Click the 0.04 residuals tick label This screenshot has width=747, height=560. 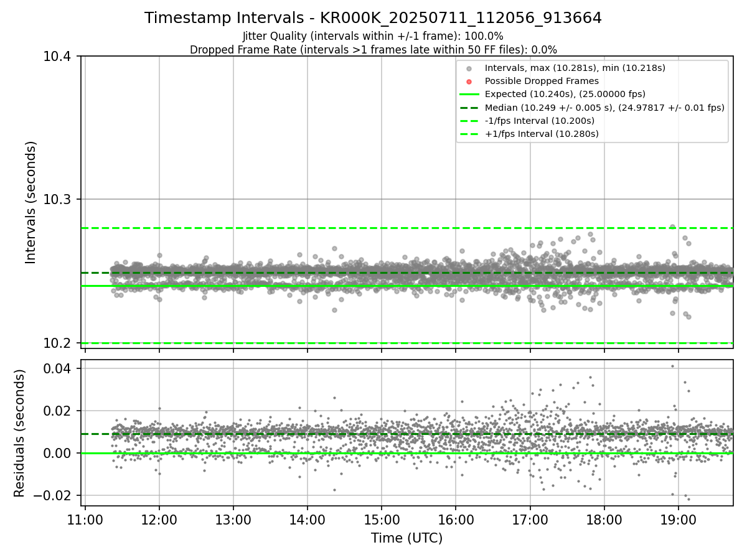pyautogui.click(x=57, y=368)
